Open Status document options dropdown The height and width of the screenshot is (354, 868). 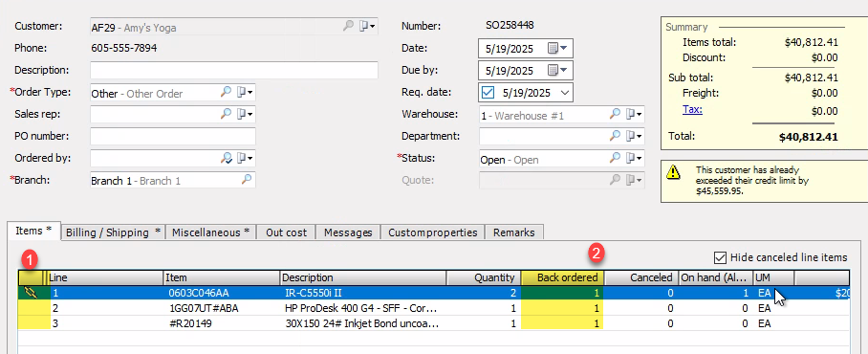coord(635,159)
